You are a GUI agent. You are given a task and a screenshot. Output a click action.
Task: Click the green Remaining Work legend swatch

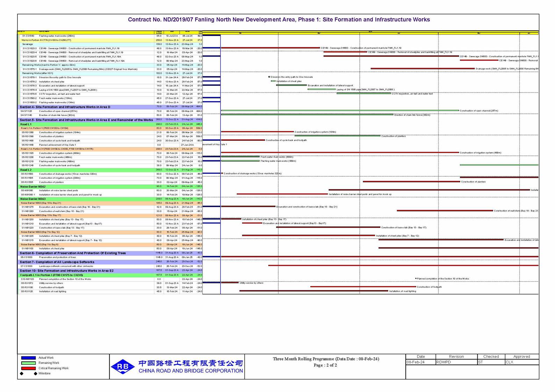(28, 363)
